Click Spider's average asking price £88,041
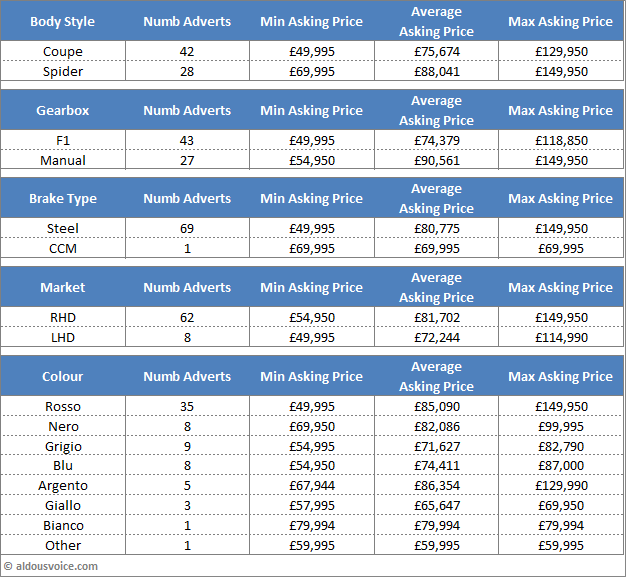Screen dimensions: 626x577 (436, 71)
